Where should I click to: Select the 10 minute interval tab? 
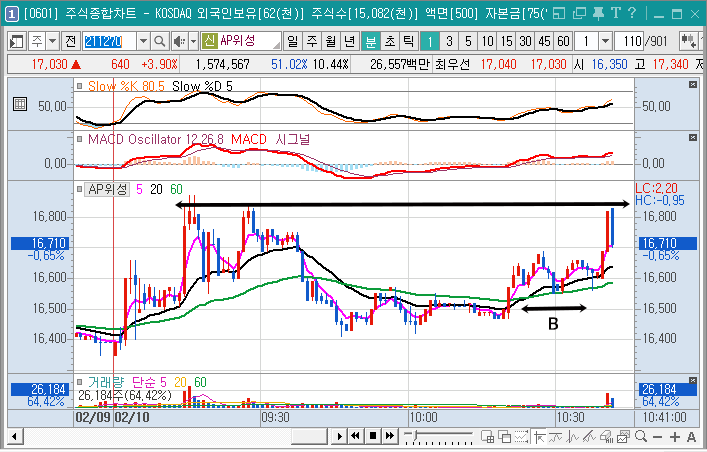(x=487, y=42)
